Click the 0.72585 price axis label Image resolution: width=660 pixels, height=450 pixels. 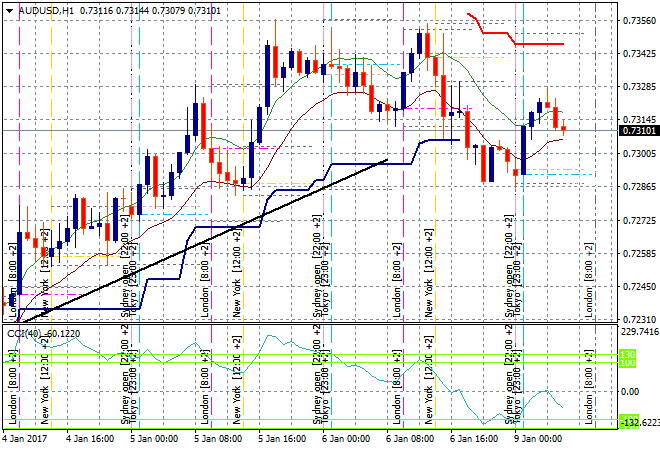(x=639, y=253)
